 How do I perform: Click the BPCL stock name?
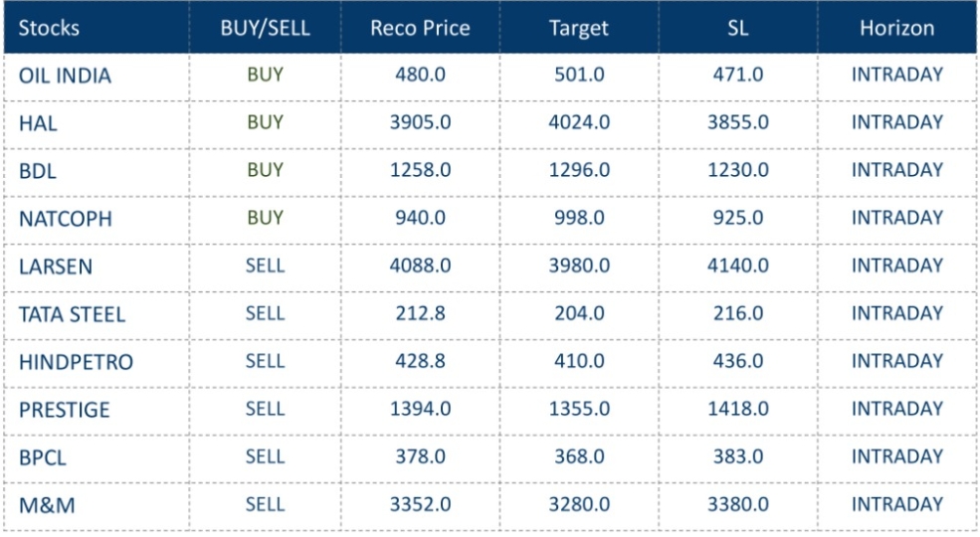[x=42, y=457]
